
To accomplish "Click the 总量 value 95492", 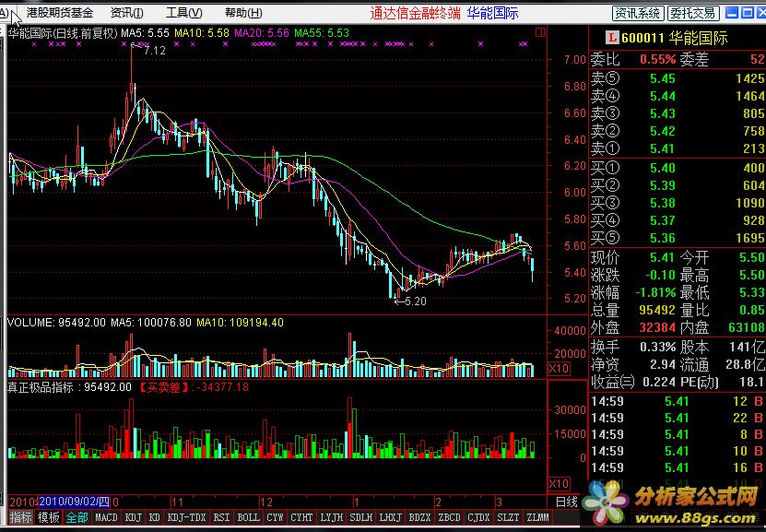I will (x=657, y=310).
